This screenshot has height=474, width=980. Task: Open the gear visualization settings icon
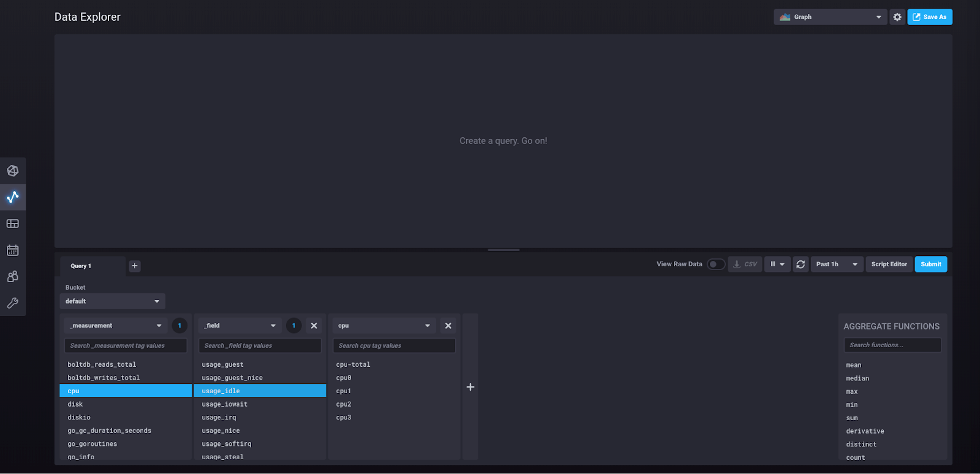pos(897,17)
